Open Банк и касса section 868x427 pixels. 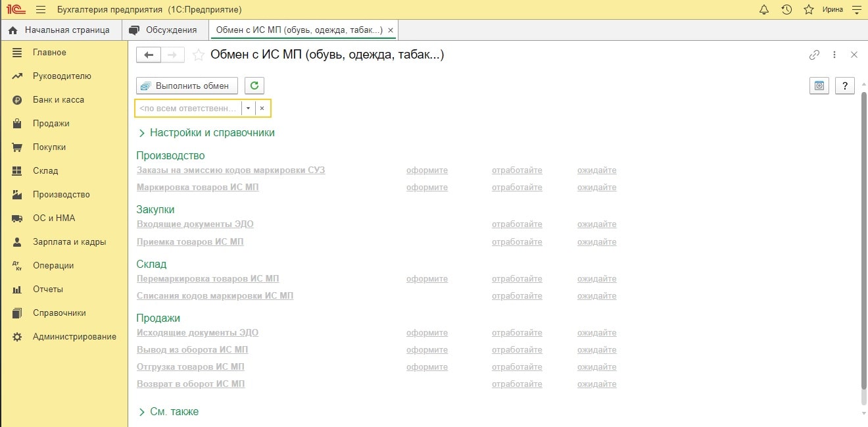[x=59, y=100]
